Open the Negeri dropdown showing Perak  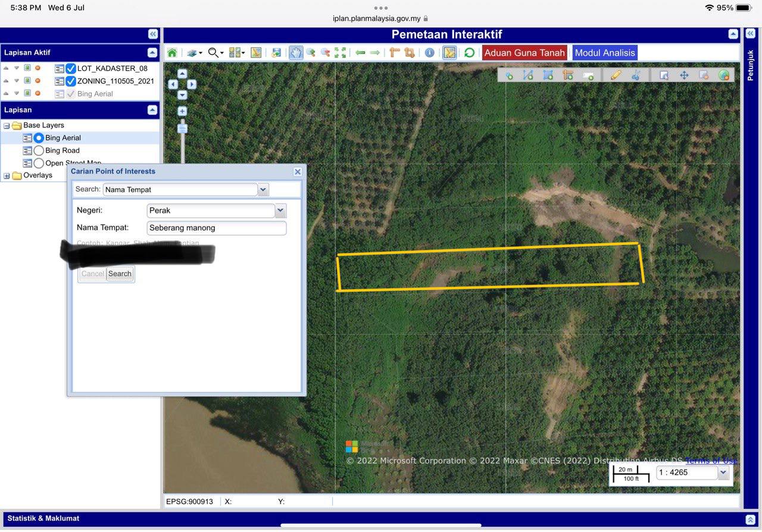[280, 211]
